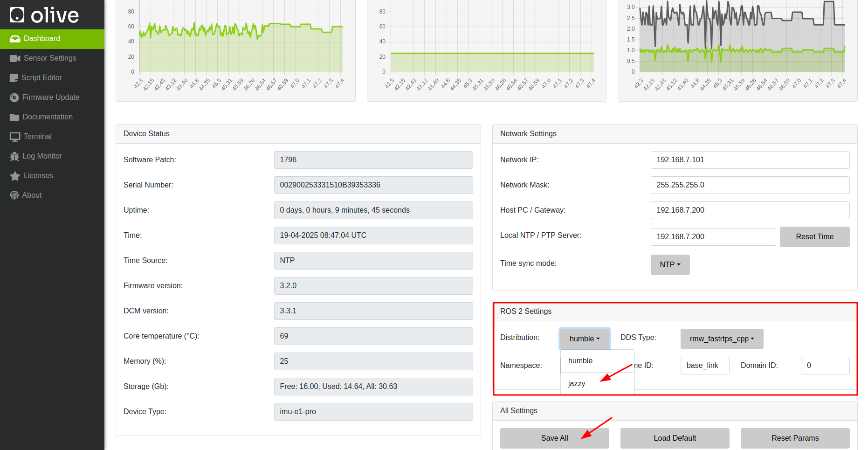Click the Licenses star icon

coord(15,176)
